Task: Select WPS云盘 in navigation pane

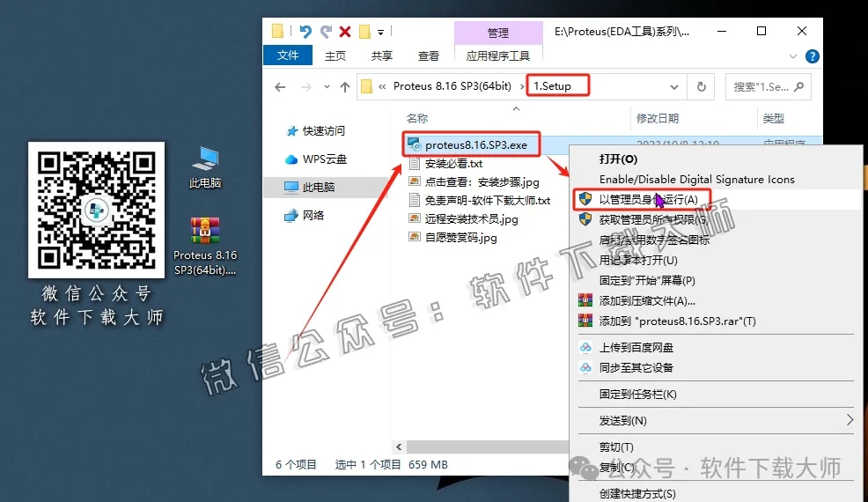Action: pos(316,159)
